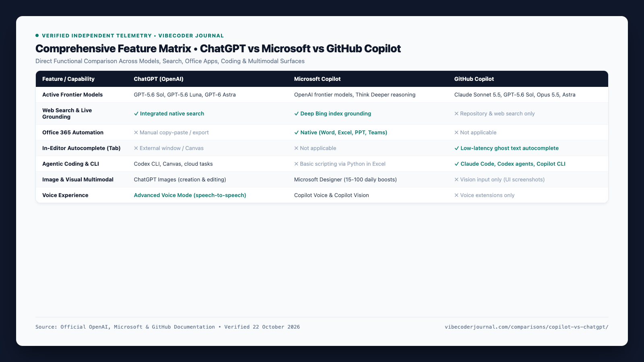This screenshot has width=644, height=362.
Task: Select the 'Web Search & Live Grounding' row label
Action: (x=67, y=113)
